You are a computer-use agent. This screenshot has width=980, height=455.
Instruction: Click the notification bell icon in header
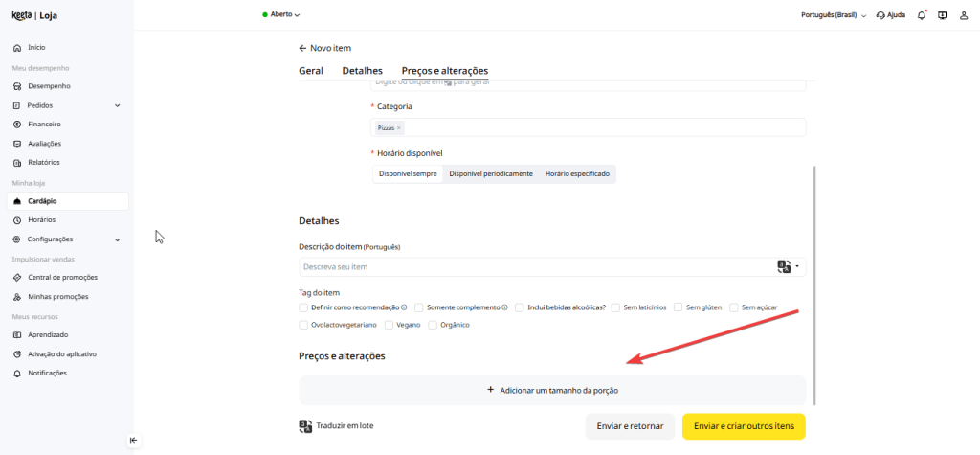click(x=921, y=15)
